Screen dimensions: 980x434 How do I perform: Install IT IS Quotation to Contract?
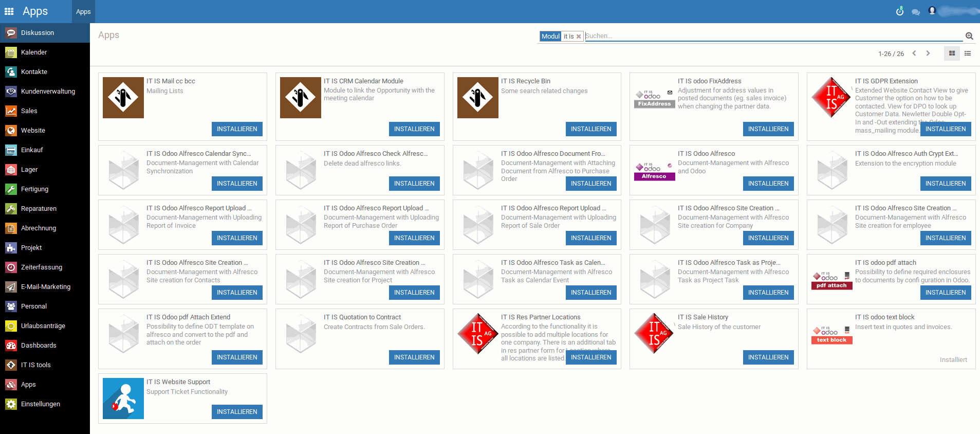coord(414,357)
